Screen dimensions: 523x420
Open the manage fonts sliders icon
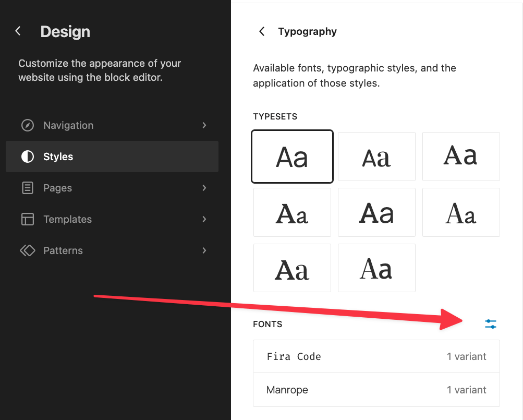(x=490, y=324)
